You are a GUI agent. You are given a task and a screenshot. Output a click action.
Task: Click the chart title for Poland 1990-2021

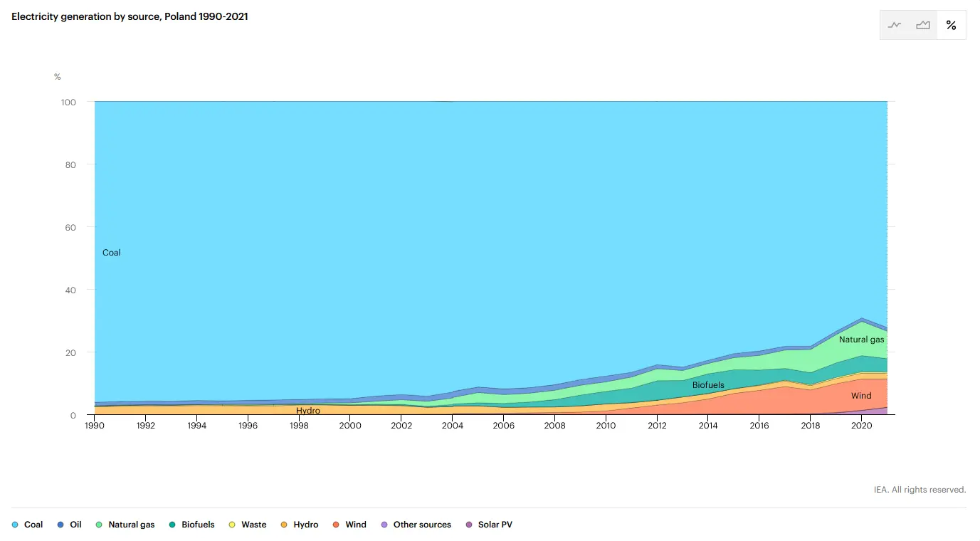click(130, 16)
